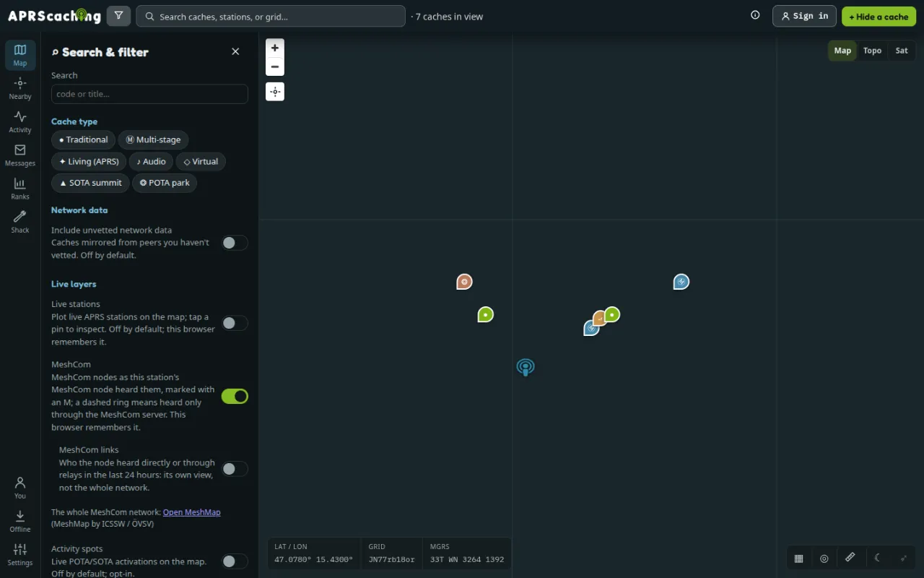Screen dimensions: 924x578
Task: Toggle the moon night-mode icon
Action: click(x=877, y=558)
